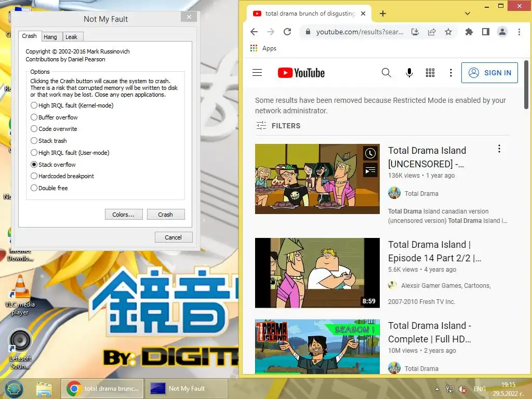Switch to the Crash tab
This screenshot has height=399, width=532.
point(30,36)
